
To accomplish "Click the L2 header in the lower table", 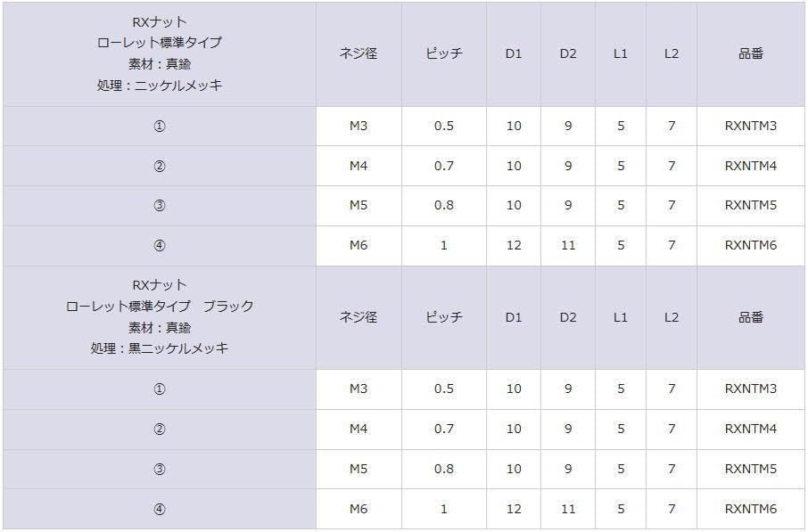I will click(671, 317).
